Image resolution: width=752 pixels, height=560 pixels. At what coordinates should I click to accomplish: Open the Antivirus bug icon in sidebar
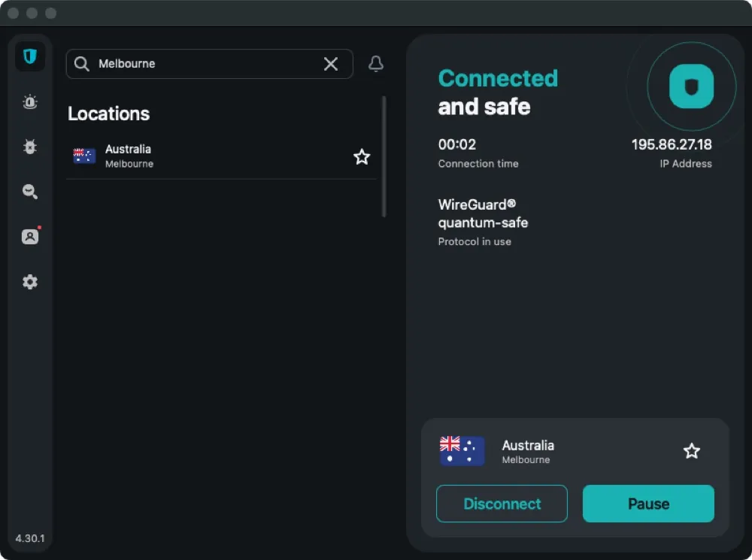pos(30,147)
